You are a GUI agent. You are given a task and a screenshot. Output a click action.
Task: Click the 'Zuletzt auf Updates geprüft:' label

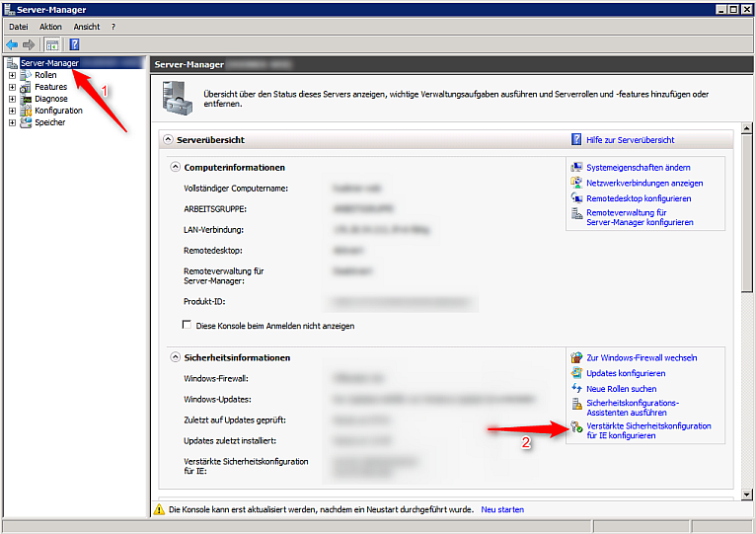235,420
